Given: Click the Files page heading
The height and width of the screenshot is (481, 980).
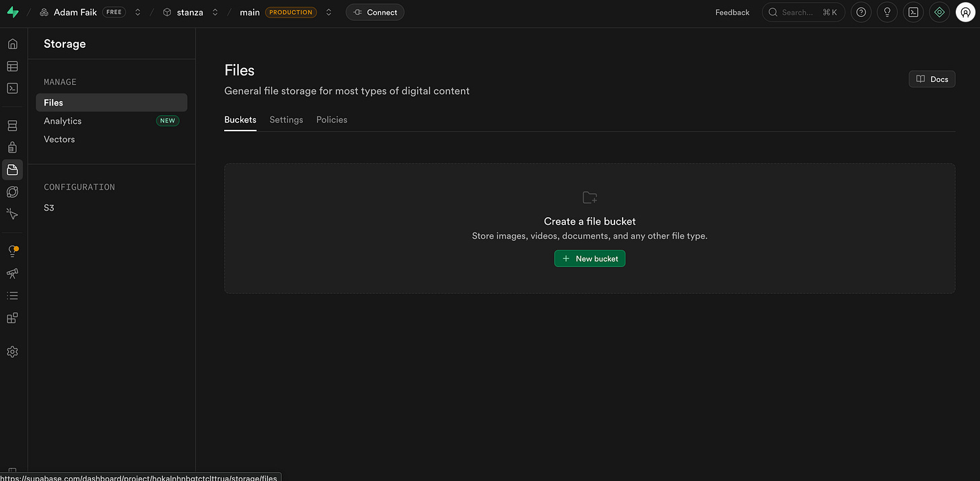Looking at the screenshot, I should [x=240, y=70].
